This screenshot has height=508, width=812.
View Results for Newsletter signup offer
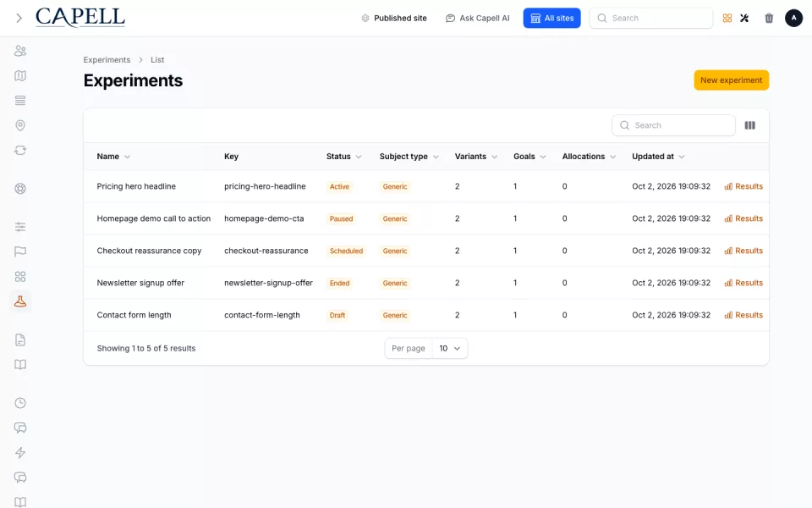point(743,283)
